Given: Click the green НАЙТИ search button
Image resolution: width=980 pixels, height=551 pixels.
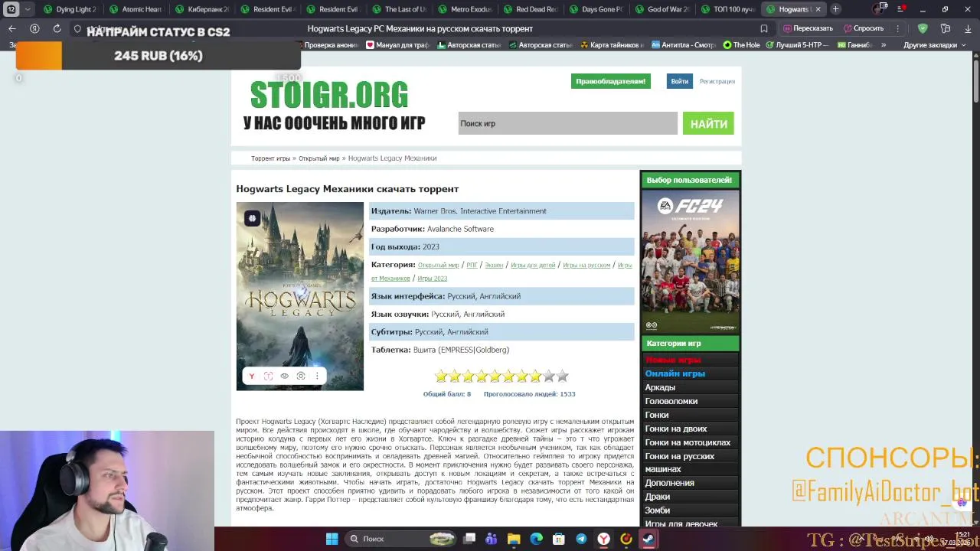Looking at the screenshot, I should [708, 123].
